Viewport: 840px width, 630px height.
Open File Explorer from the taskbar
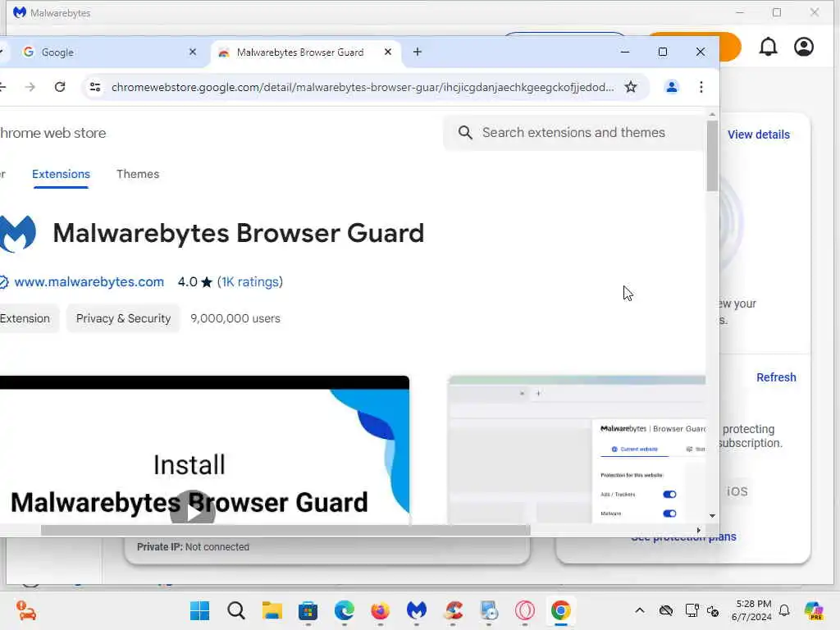coord(272,610)
